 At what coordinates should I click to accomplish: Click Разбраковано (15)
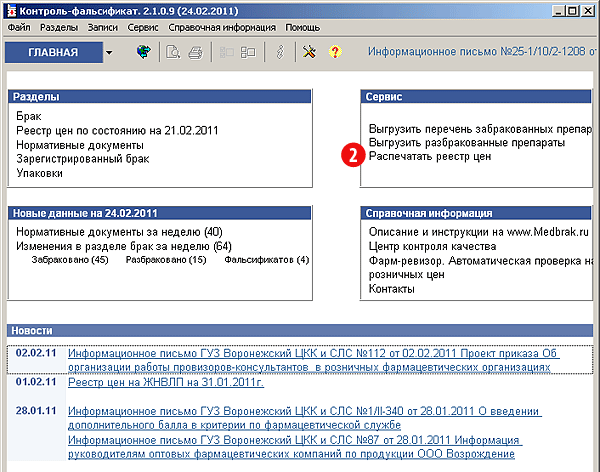(166, 260)
